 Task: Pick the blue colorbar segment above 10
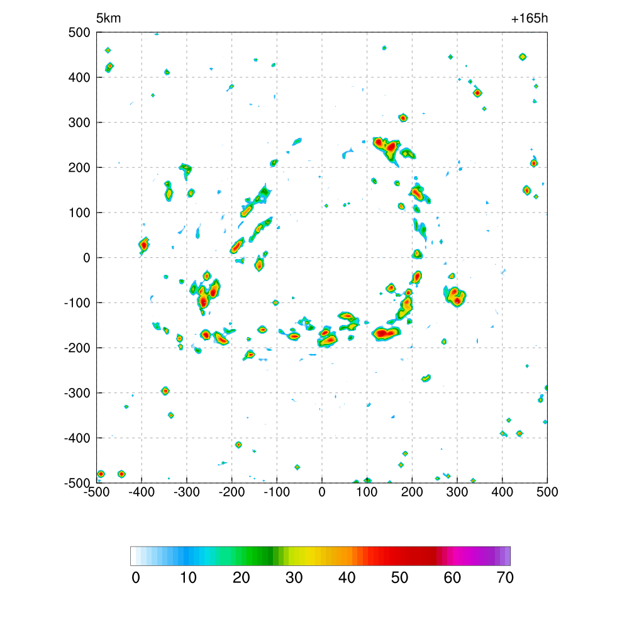coord(186,556)
